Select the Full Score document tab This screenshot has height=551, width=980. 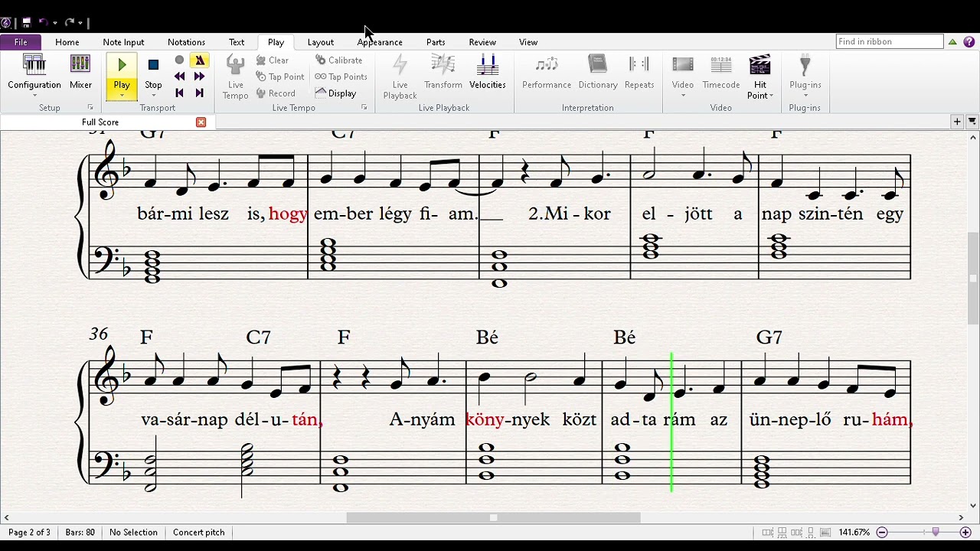[100, 122]
